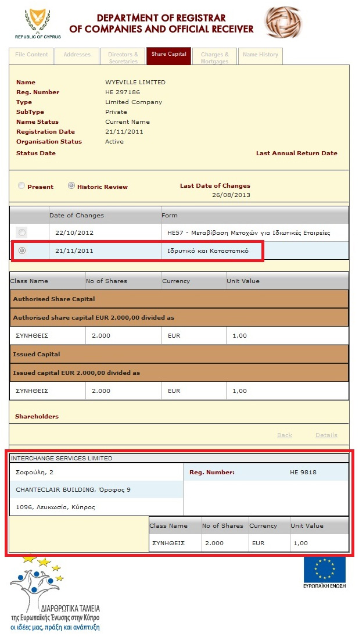The image size is (359, 644).
Task: Select the 22/10/2012 change radio button
Action: [x=22, y=232]
